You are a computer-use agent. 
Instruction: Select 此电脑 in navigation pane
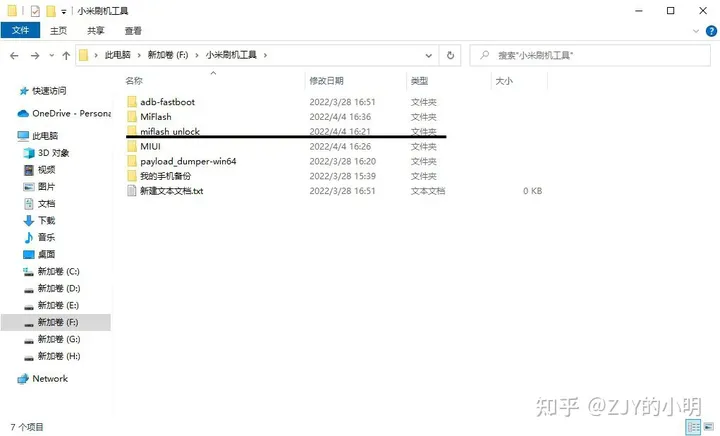pos(38,136)
